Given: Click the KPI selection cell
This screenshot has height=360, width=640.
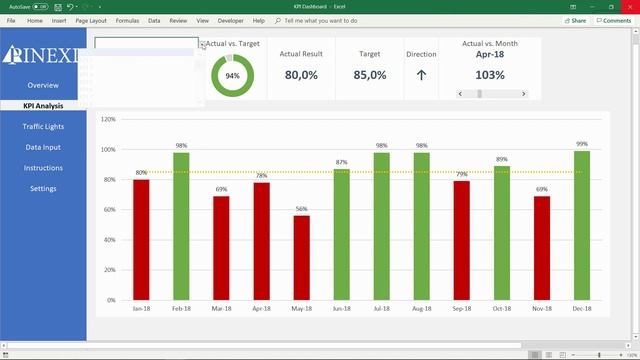Looking at the screenshot, I should click(147, 43).
